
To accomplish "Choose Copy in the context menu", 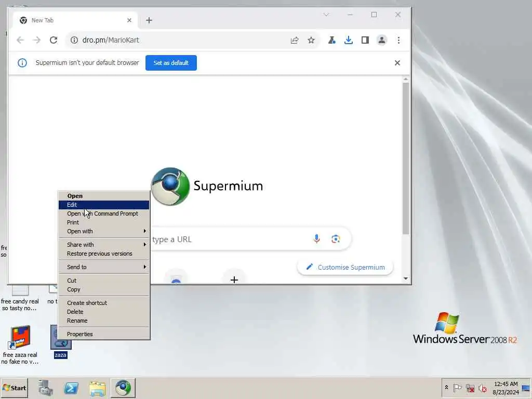I will (x=104, y=289).
